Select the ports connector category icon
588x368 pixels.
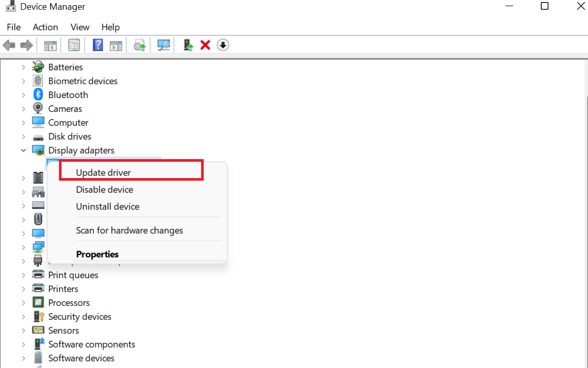[38, 261]
